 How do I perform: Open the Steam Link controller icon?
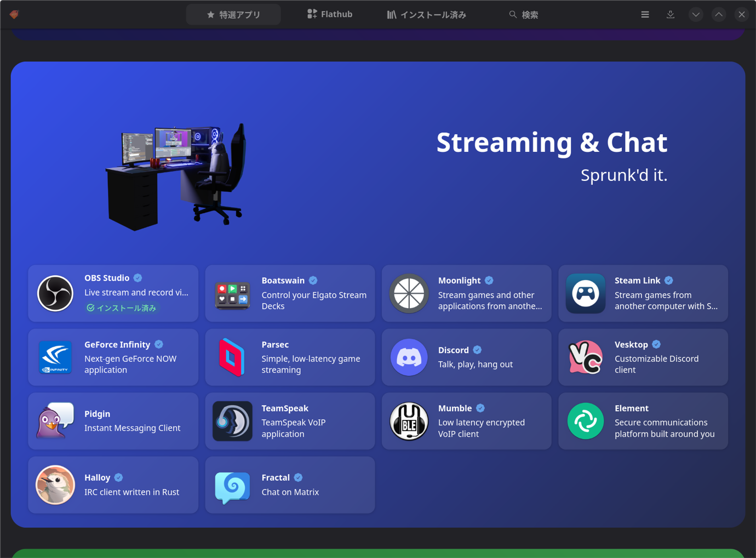click(x=586, y=294)
